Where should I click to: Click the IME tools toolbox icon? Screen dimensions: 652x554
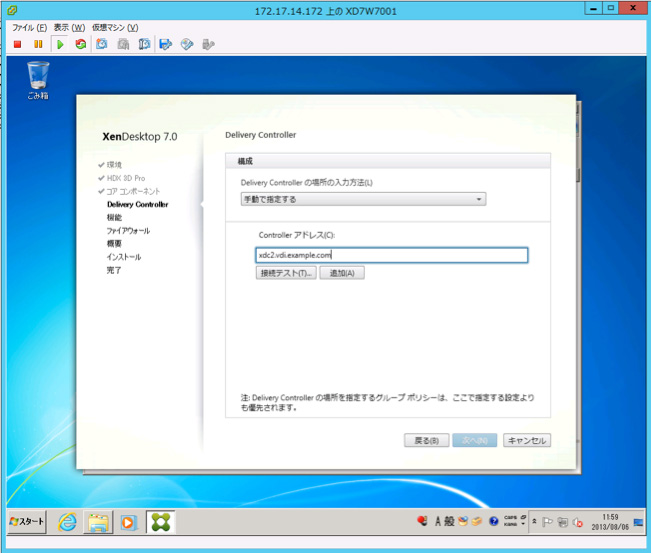pos(477,521)
